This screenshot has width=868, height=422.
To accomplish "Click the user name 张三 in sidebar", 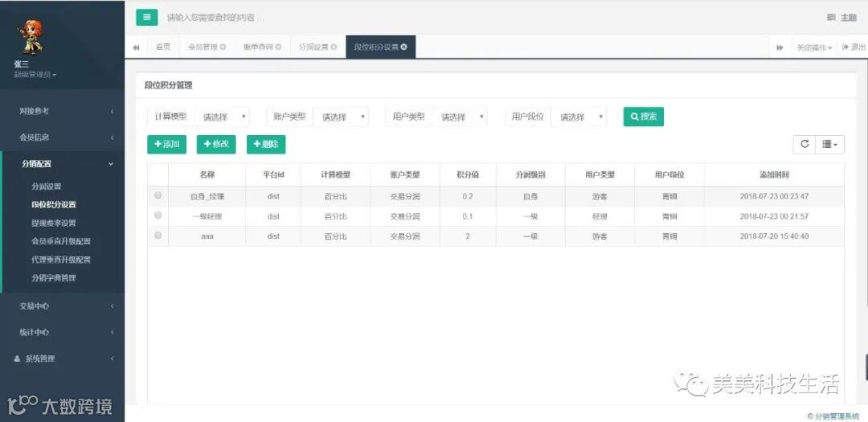I will 21,64.
